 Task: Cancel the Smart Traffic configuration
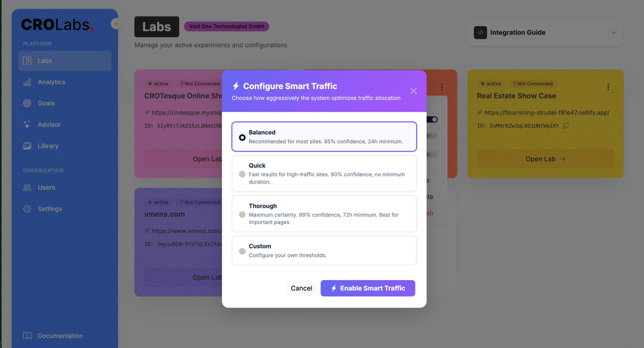click(301, 288)
